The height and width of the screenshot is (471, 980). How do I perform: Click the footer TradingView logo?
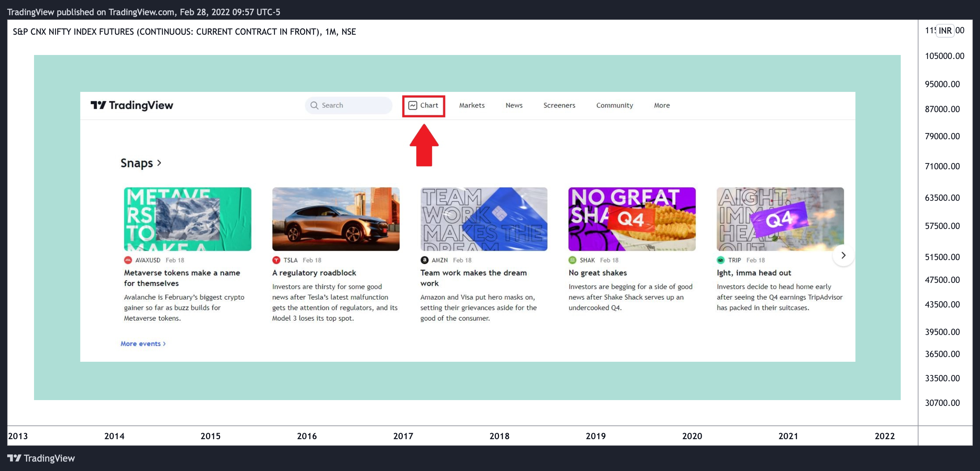coord(41,458)
